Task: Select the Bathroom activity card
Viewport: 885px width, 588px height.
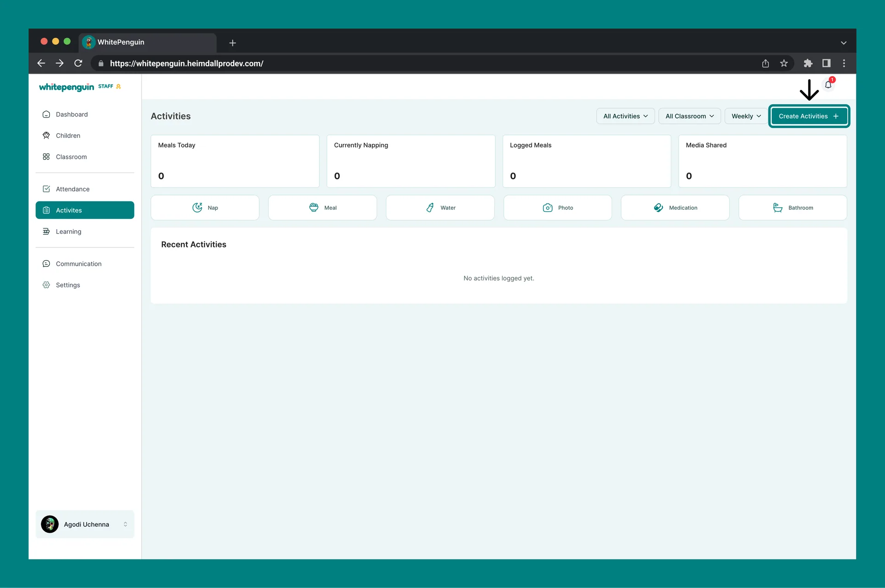Action: tap(793, 208)
